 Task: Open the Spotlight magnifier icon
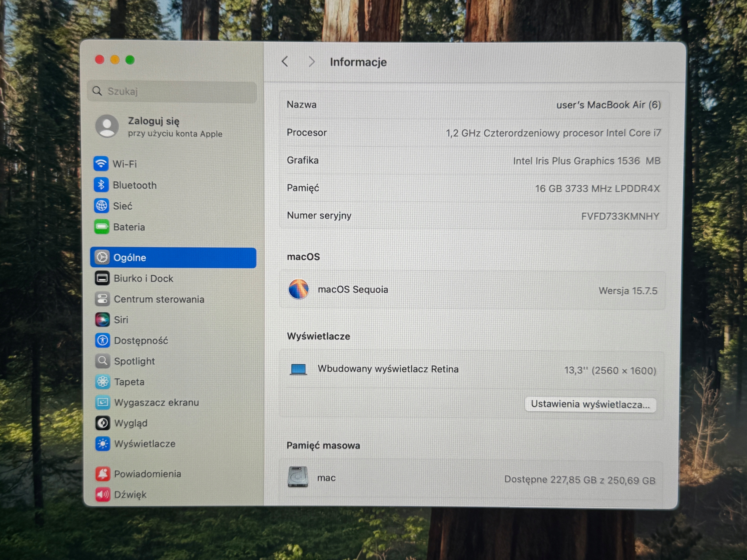click(x=102, y=361)
